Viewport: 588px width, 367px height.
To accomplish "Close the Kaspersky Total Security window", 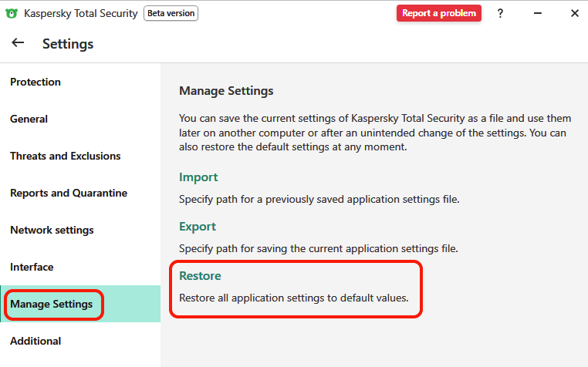I will [574, 13].
